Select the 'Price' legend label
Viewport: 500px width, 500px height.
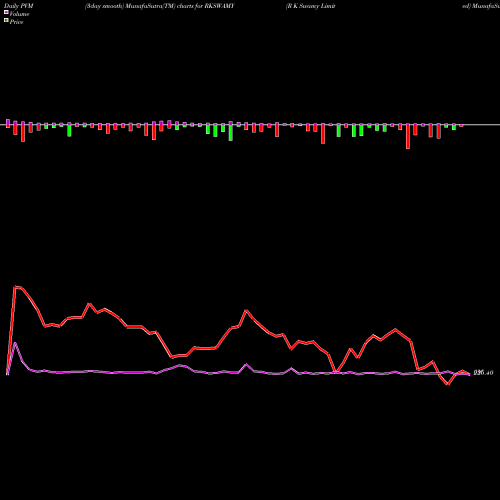[16, 22]
